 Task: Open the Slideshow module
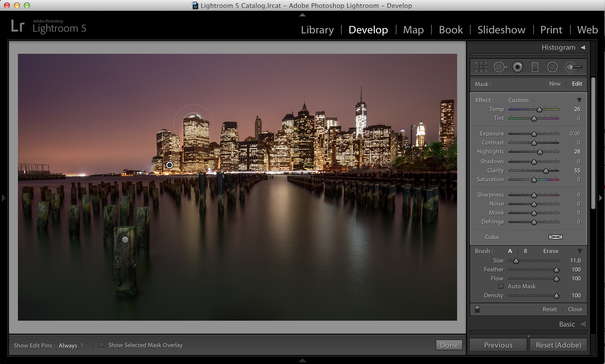501,30
